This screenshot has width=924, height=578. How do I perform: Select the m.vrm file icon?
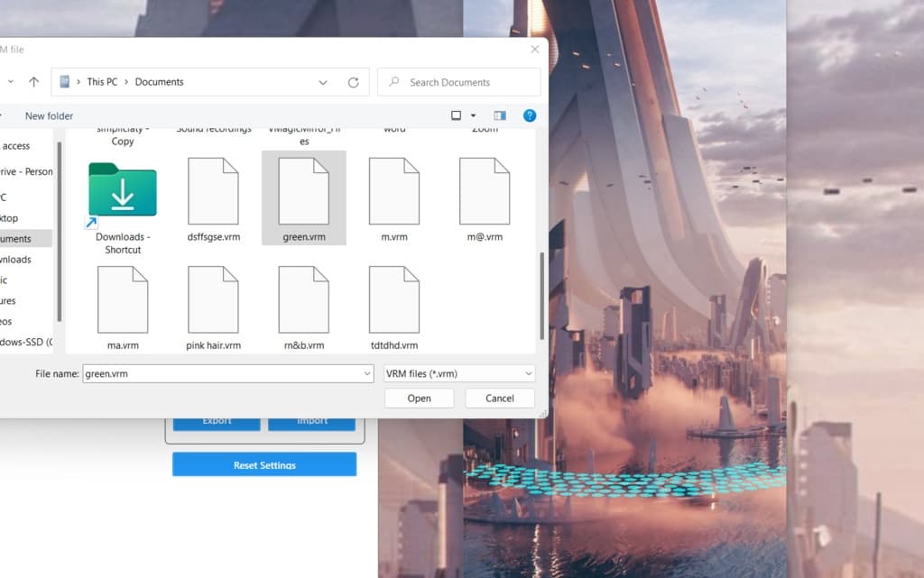[393, 191]
